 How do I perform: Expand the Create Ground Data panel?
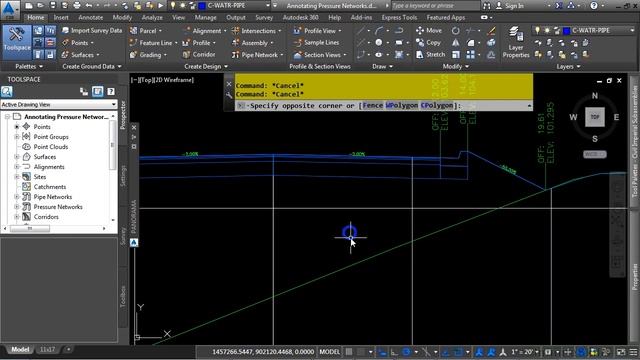[x=92, y=67]
